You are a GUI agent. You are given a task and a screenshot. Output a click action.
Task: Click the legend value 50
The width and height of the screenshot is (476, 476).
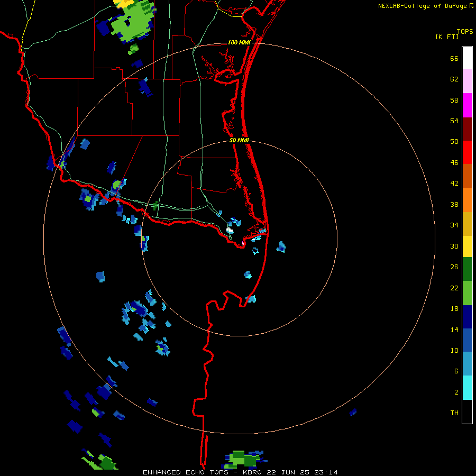(454, 142)
